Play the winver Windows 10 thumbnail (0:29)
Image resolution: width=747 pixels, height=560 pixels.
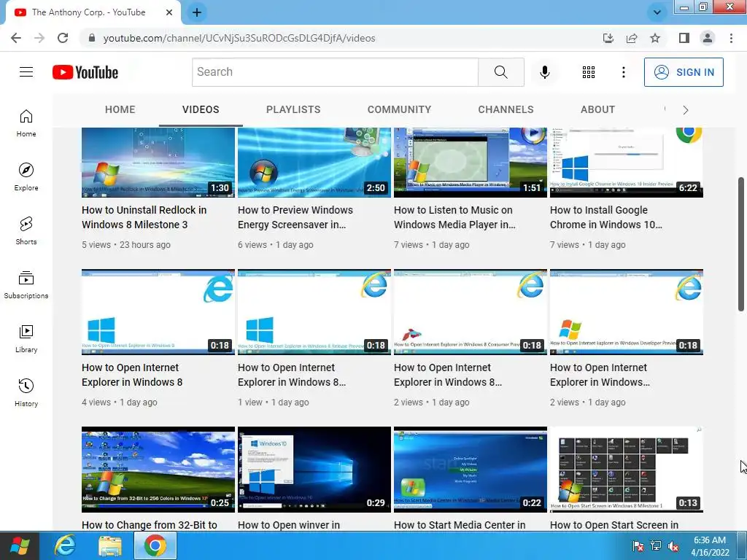point(314,470)
